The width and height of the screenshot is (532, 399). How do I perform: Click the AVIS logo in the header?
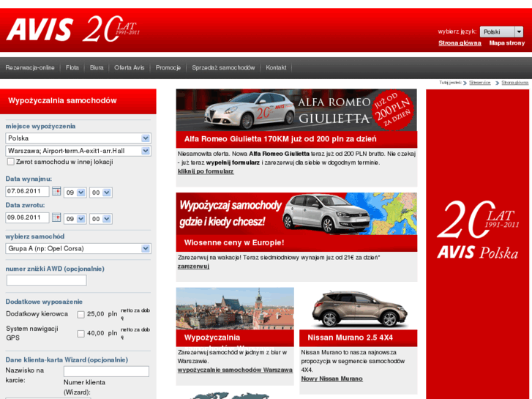(40, 29)
